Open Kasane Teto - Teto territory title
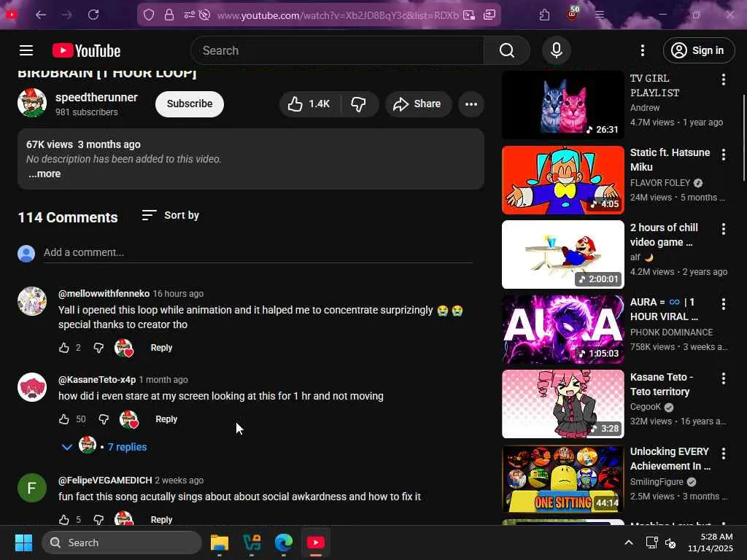Viewport: 747px width, 560px height. click(x=662, y=384)
